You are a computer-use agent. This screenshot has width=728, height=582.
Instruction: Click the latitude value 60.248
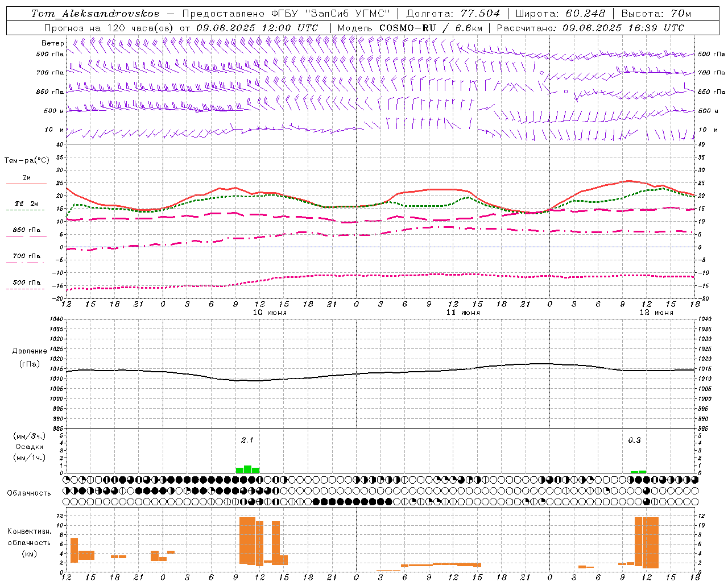click(x=586, y=14)
